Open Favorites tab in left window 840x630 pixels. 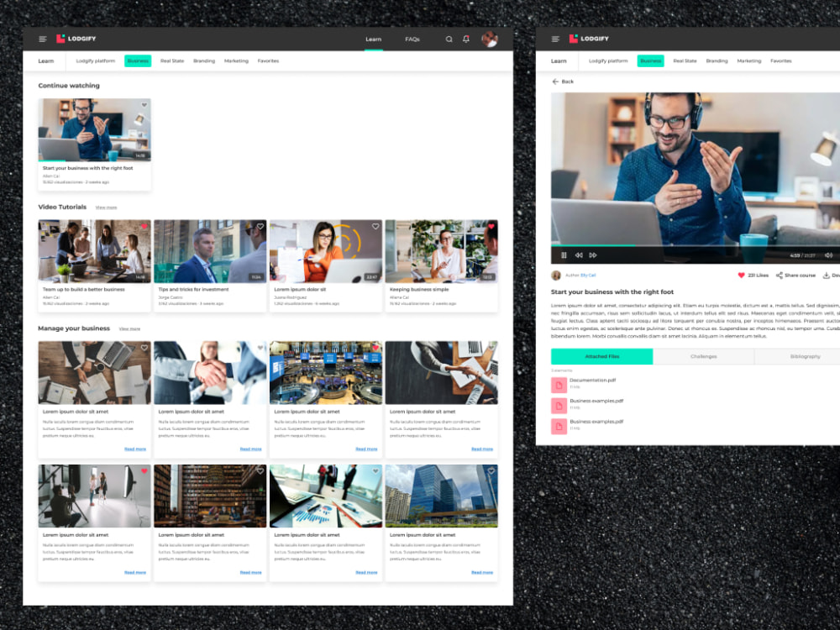point(269,61)
